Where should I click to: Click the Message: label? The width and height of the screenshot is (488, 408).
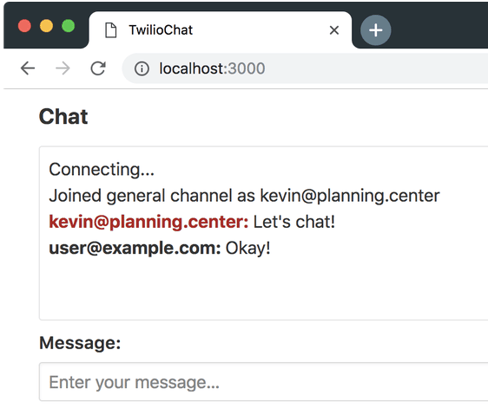(x=80, y=343)
